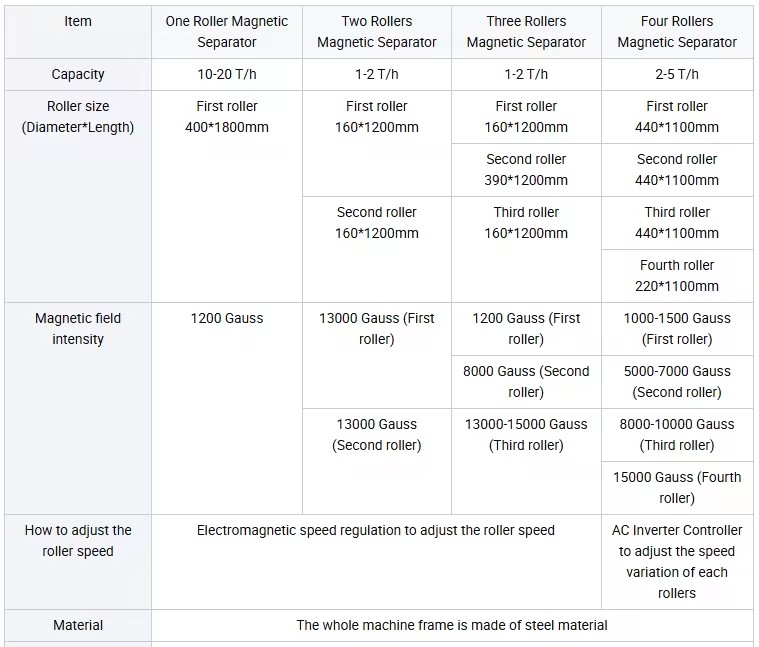The width and height of the screenshot is (759, 647).
Task: Click the 15000 Gauss (Fourth roller) cell
Action: coord(677,488)
